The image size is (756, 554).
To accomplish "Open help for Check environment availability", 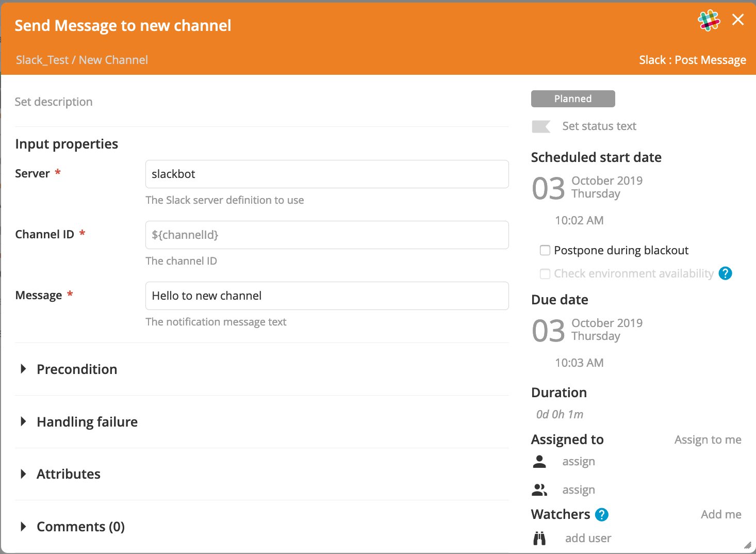I will coord(725,273).
